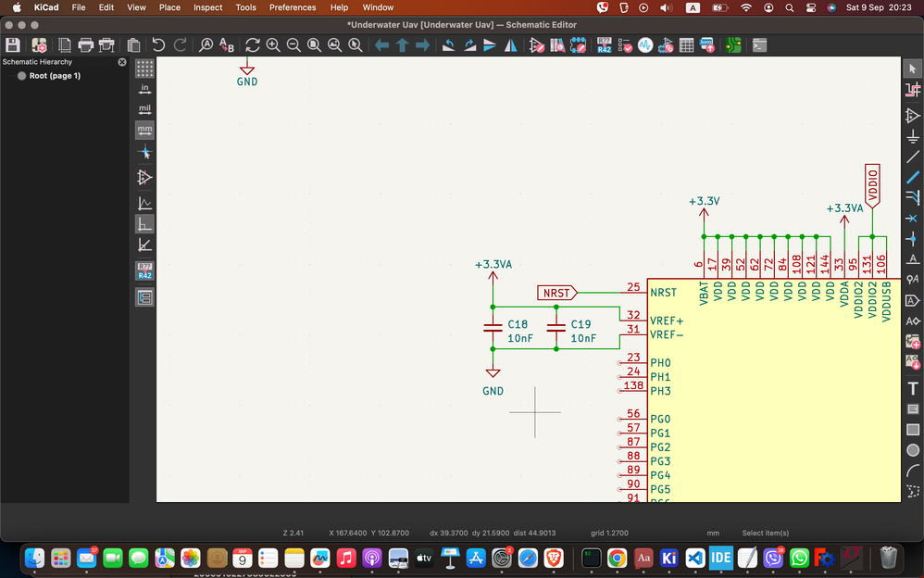
Task: Close the Schematic Hierarchy panel
Action: (122, 62)
